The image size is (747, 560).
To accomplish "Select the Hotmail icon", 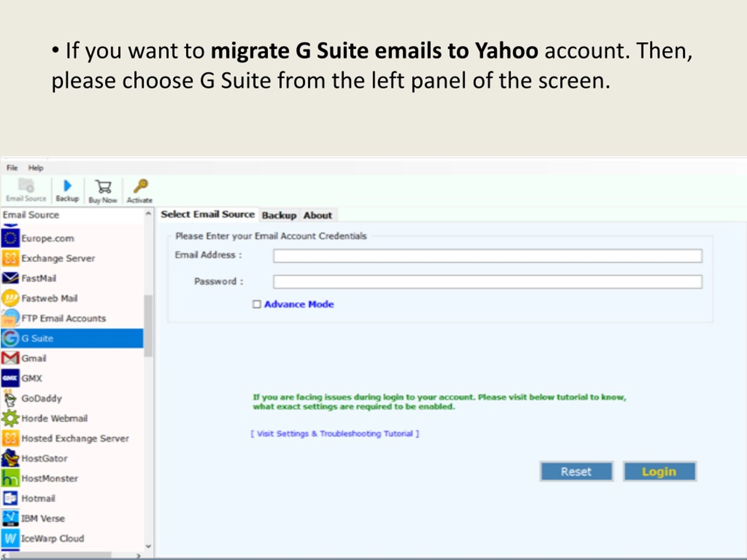I will pos(10,498).
